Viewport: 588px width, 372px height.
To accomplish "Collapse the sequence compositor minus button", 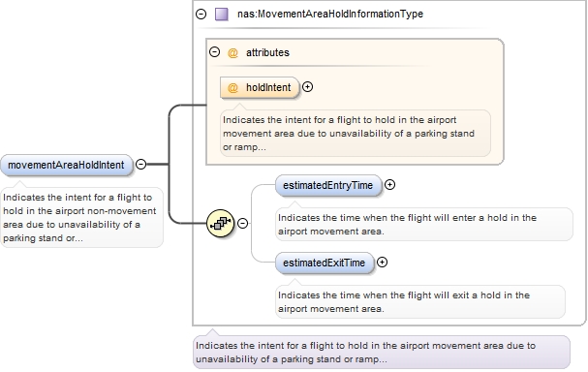I will click(x=243, y=223).
